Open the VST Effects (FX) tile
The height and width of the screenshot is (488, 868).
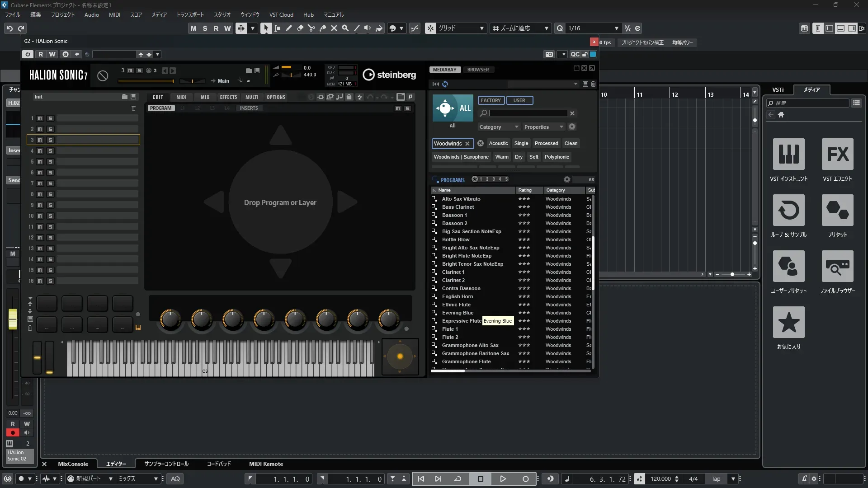point(837,154)
